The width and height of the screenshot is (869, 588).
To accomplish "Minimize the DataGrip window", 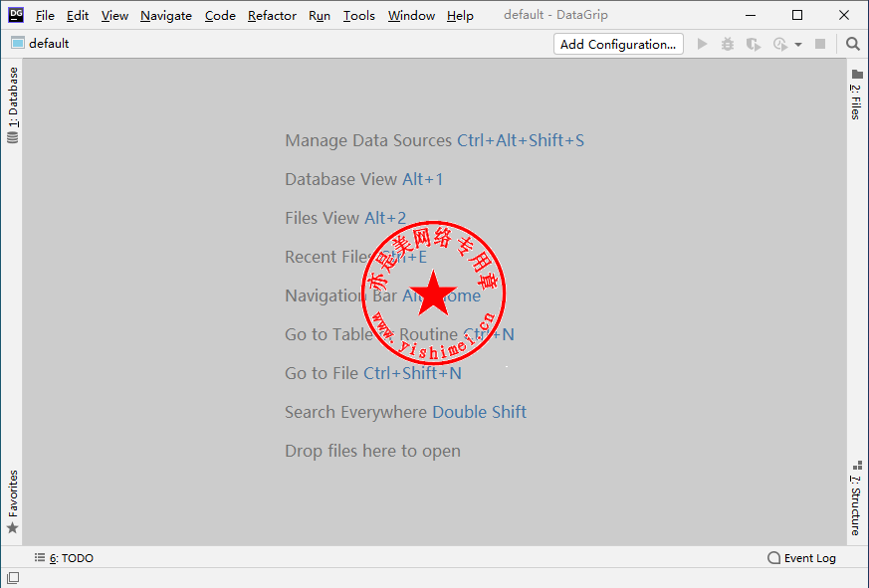I will 751,15.
